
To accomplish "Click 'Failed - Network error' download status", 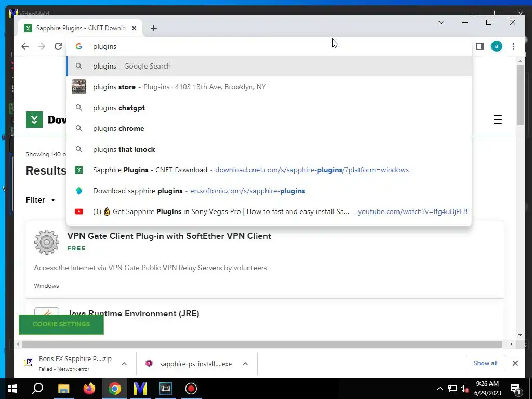I will pyautogui.click(x=64, y=369).
